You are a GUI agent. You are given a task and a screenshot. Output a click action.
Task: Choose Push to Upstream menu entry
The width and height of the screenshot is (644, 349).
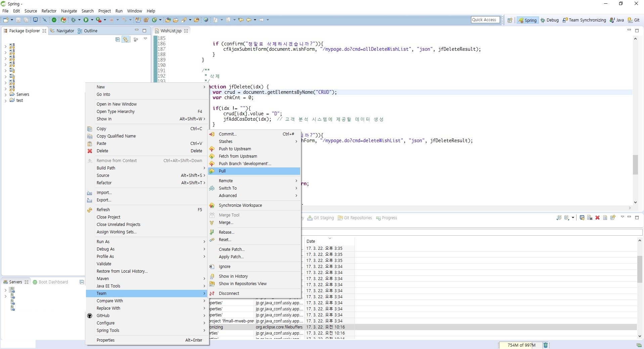254,149
